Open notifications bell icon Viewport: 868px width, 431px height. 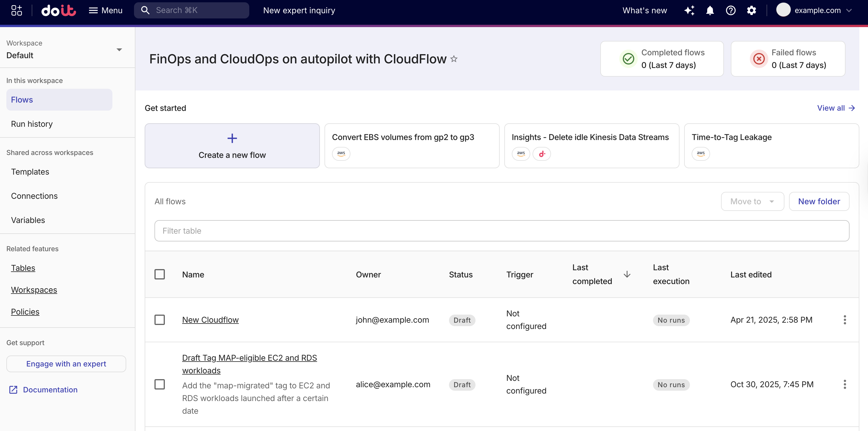[x=710, y=10]
